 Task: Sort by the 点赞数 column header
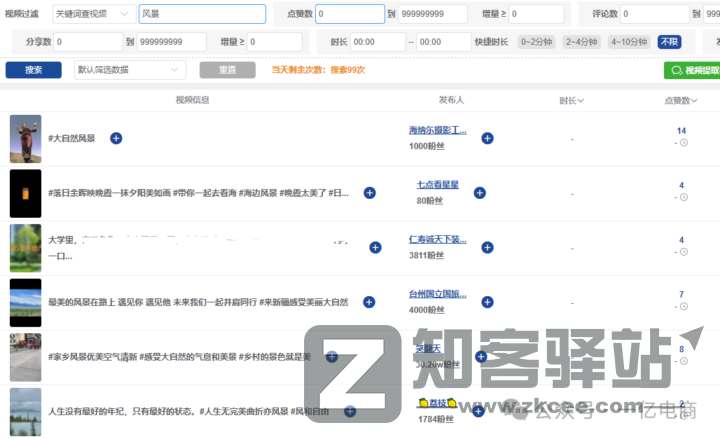pos(681,101)
